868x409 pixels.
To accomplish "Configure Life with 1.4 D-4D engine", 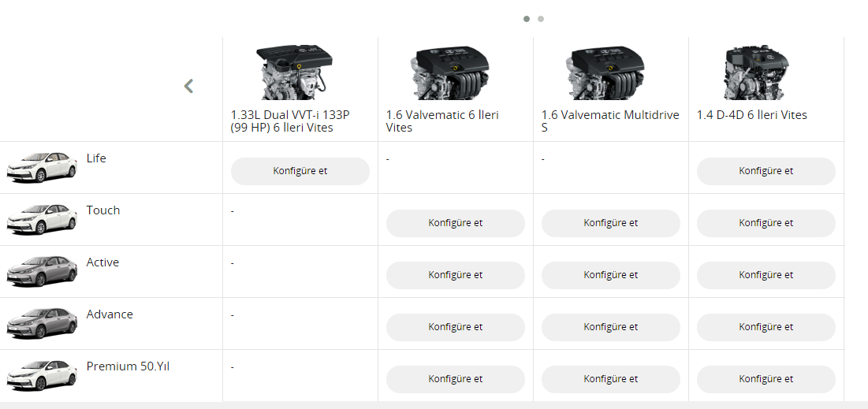I will pyautogui.click(x=766, y=171).
